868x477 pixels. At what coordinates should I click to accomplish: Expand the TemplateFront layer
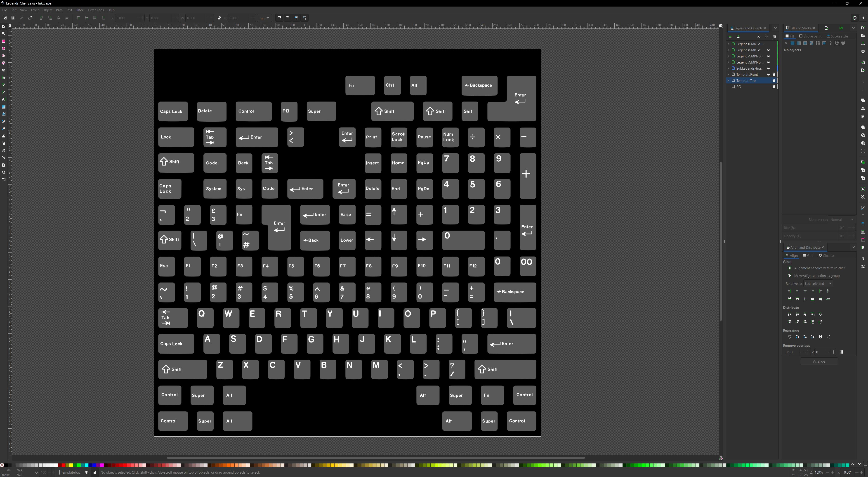729,75
